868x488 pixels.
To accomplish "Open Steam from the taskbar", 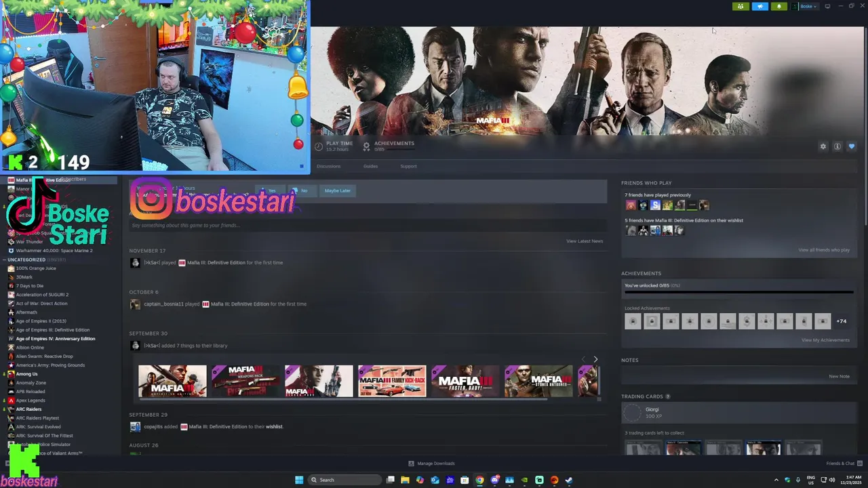I will coord(569,480).
